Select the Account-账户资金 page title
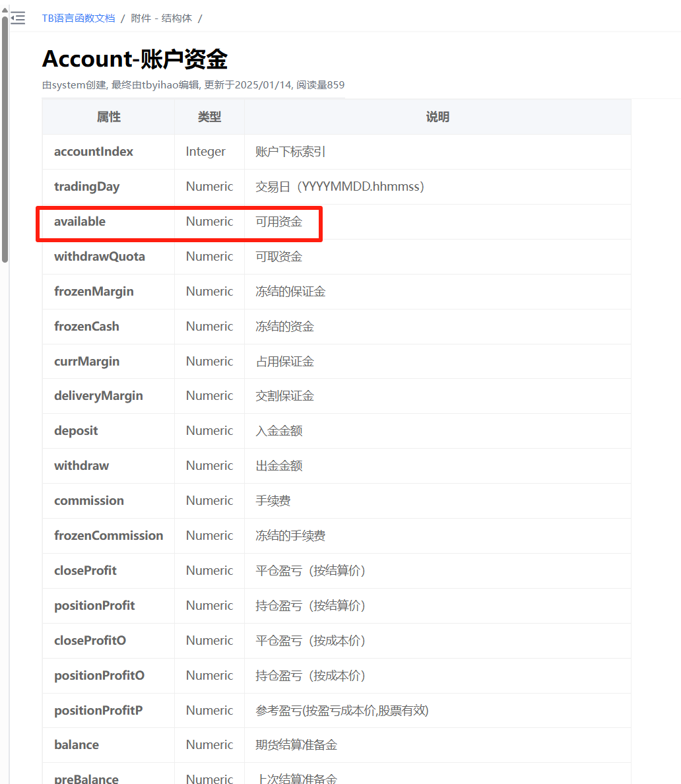This screenshot has height=784, width=681. click(x=135, y=59)
